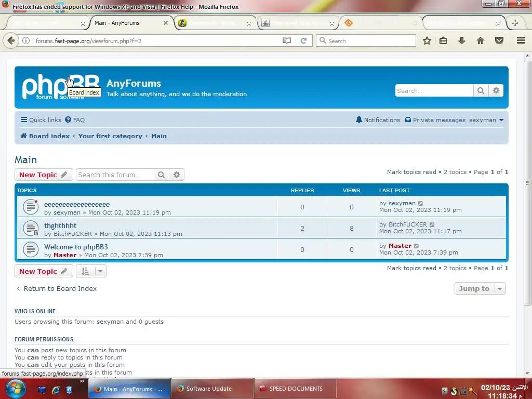
Task: Switch to the tab with orange diamond icon
Action: pos(380,23)
